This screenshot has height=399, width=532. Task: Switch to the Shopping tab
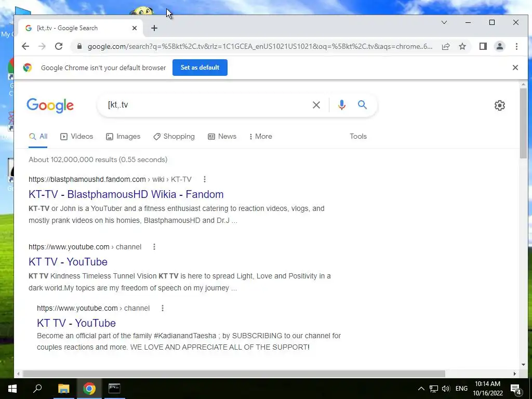(x=174, y=137)
